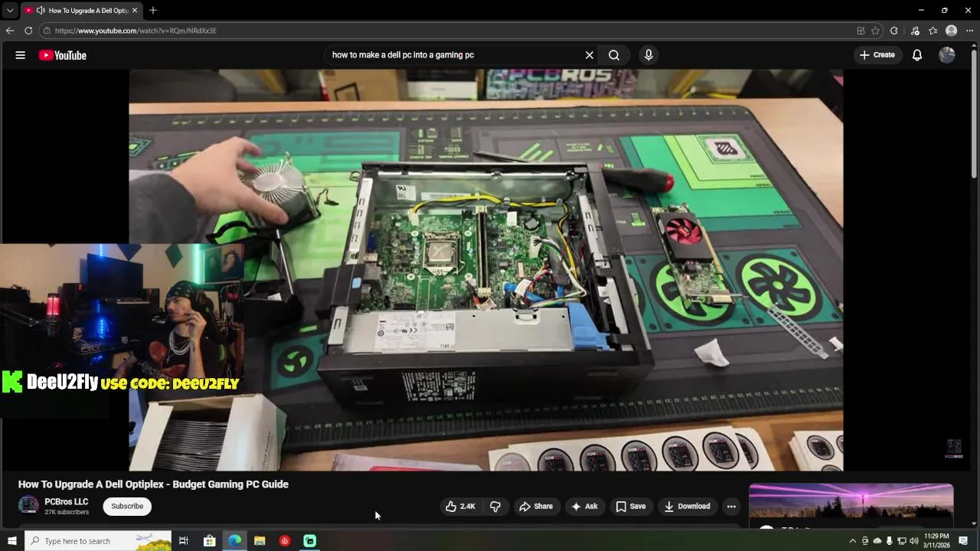
Task: Download the video
Action: [x=687, y=507]
